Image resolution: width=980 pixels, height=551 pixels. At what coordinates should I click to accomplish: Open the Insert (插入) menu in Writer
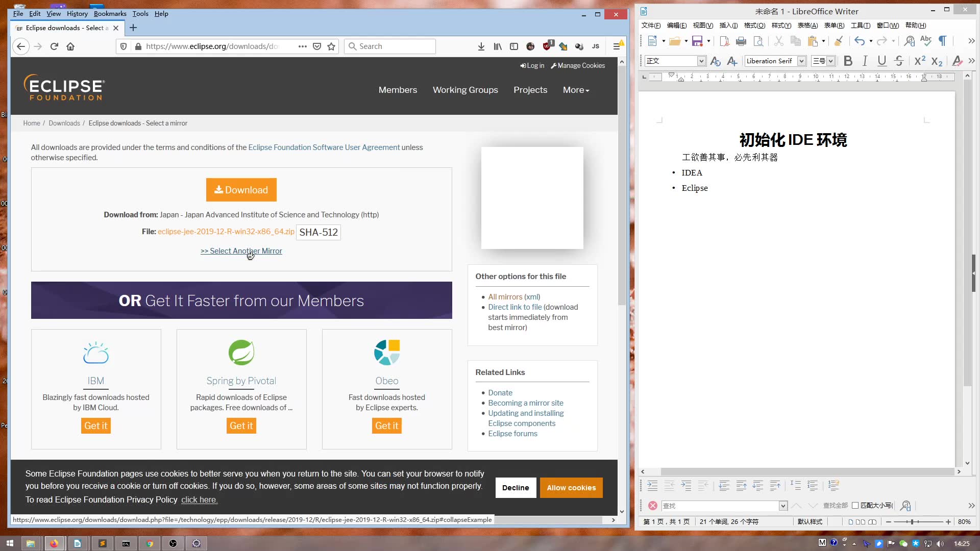point(728,26)
